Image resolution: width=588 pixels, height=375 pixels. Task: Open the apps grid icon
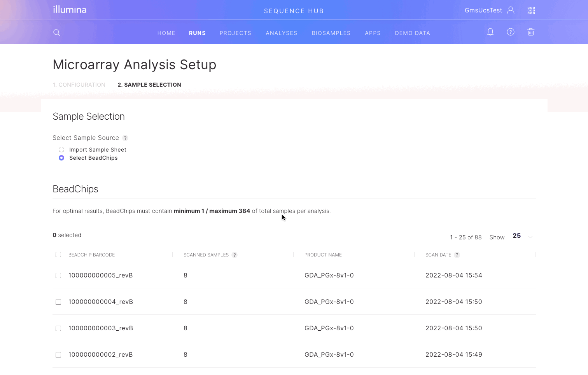click(x=531, y=10)
